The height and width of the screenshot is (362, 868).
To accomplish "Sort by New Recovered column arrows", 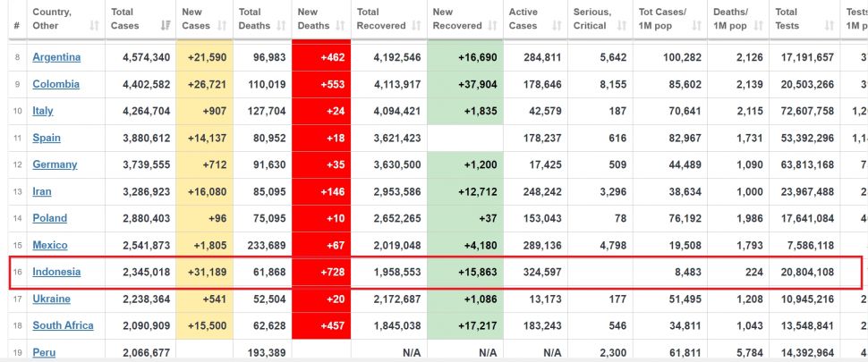I will click(x=493, y=25).
